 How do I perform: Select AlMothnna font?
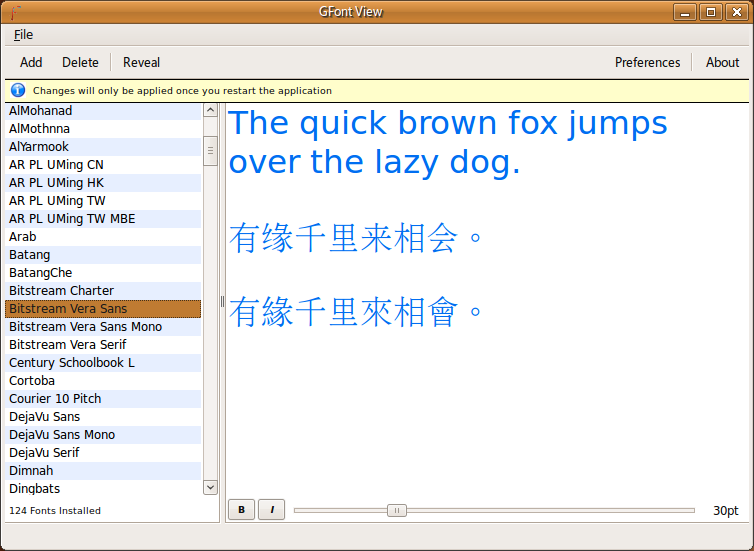pos(103,129)
